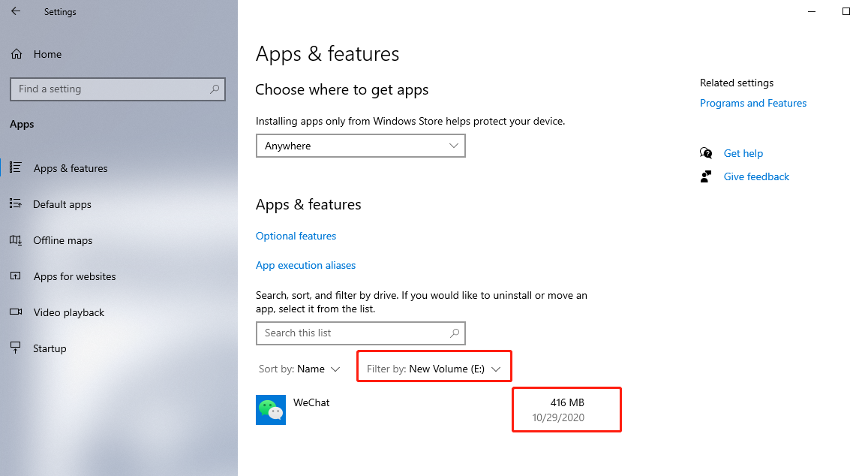Click the Apps for websites icon
The width and height of the screenshot is (868, 476).
click(x=16, y=276)
